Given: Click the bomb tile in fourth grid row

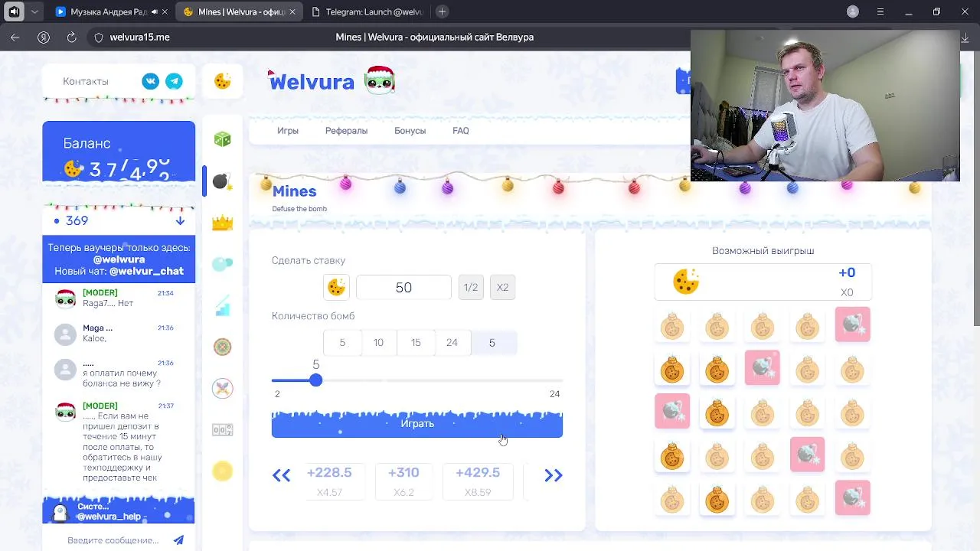Looking at the screenshot, I should (807, 455).
